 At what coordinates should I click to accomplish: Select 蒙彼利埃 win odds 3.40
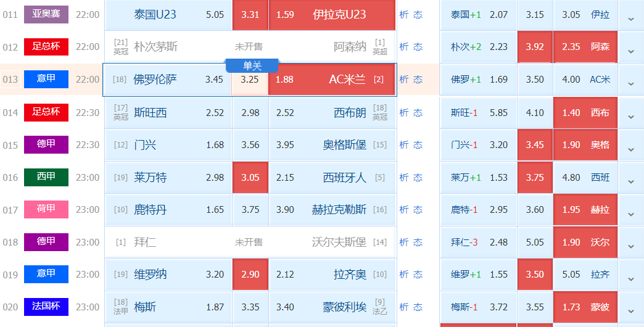point(332,307)
